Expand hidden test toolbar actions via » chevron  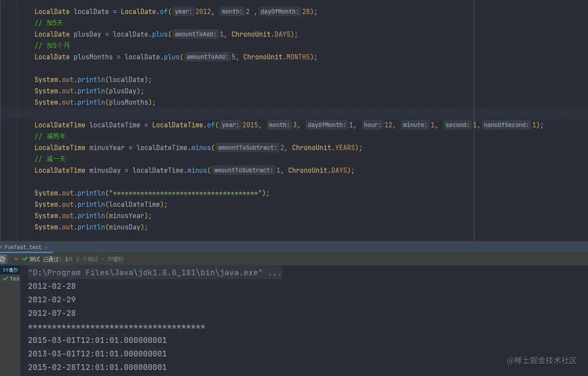pos(16,259)
